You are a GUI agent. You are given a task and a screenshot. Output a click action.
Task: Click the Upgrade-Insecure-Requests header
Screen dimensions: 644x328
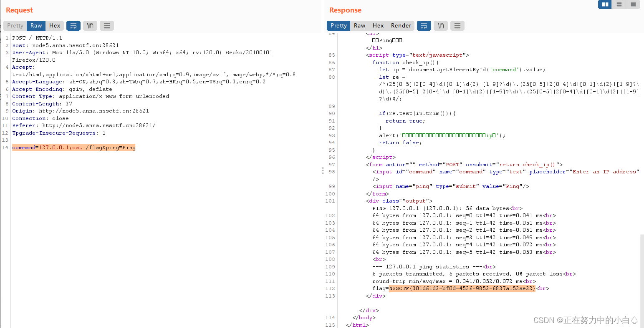tap(59, 133)
